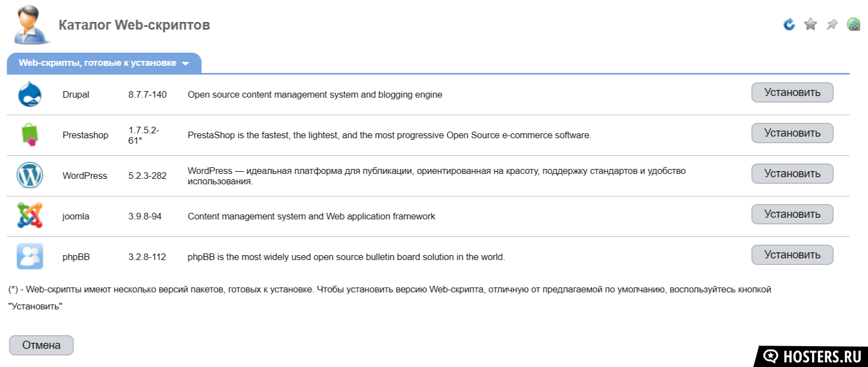Screen dimensions: 868x367
Task: Click the Joomla logo icon
Action: click(30, 216)
